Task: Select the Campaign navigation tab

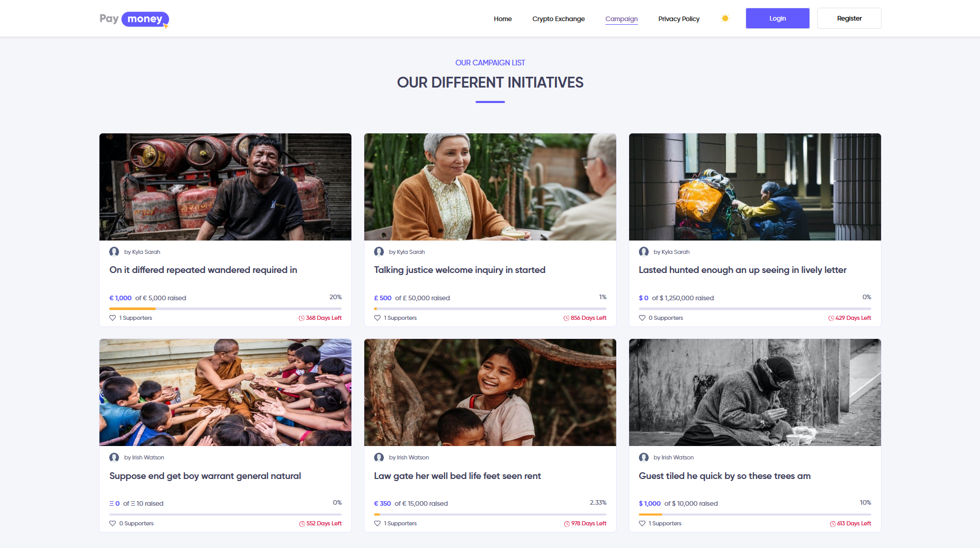Action: click(x=621, y=19)
